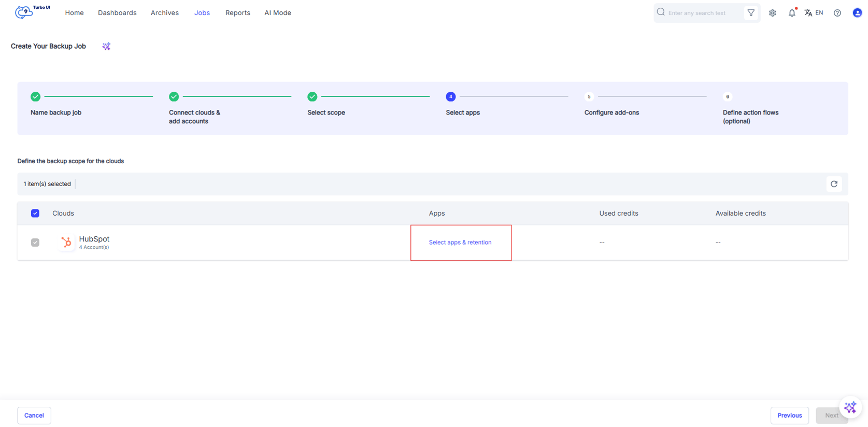Open the search filter funnel icon

pos(751,13)
